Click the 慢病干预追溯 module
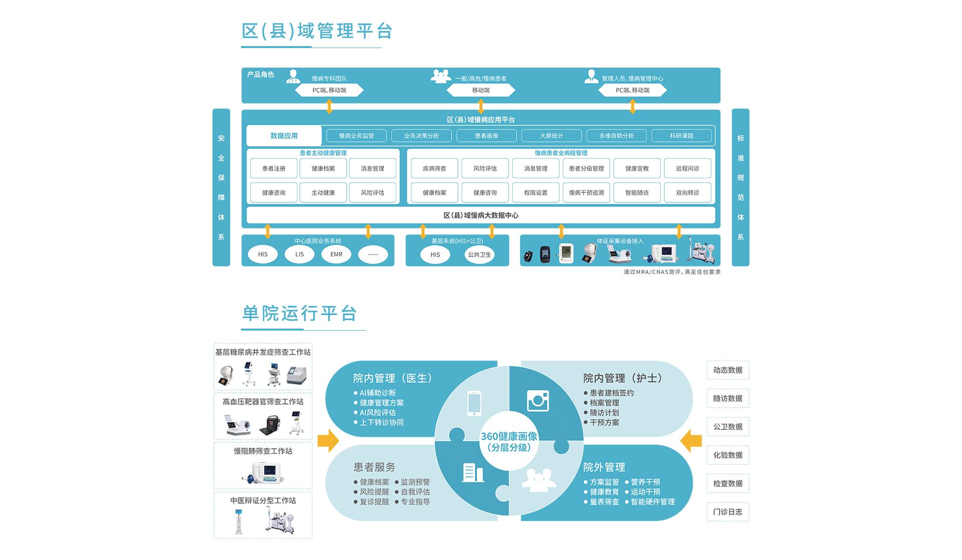Screen dimensions: 962x560 [586, 192]
